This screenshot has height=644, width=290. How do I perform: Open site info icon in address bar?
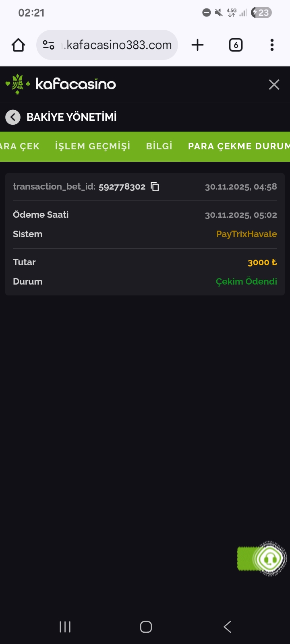pos(49,45)
